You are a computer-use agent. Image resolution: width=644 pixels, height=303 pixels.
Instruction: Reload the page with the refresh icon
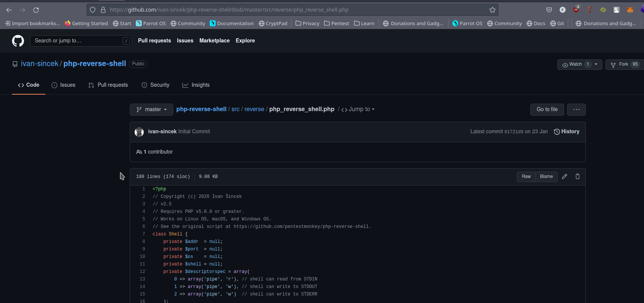(x=36, y=10)
